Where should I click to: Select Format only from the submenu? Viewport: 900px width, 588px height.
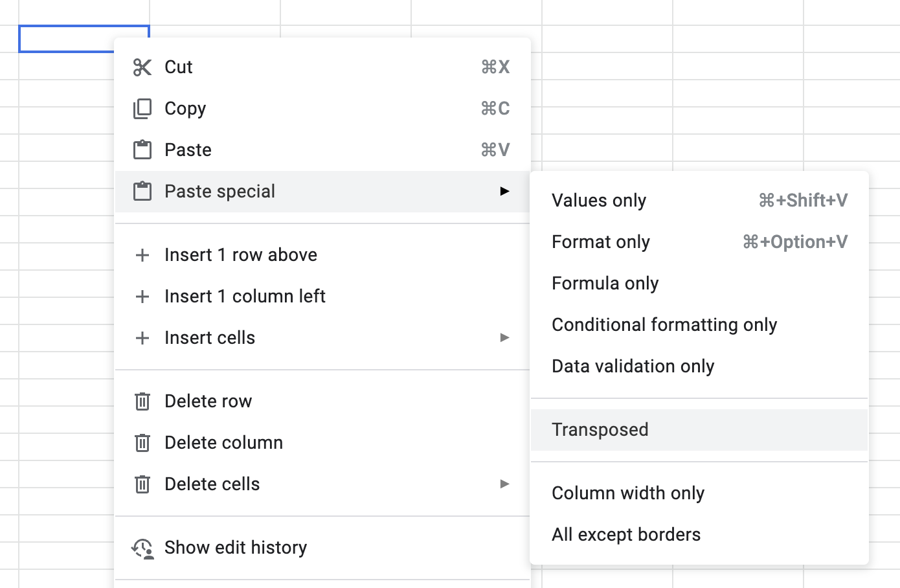point(601,242)
